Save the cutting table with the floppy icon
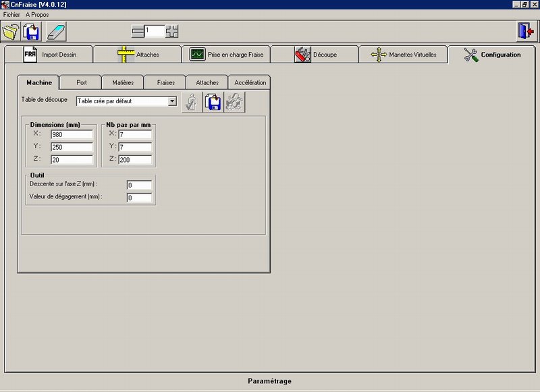540x392 pixels. [213, 102]
